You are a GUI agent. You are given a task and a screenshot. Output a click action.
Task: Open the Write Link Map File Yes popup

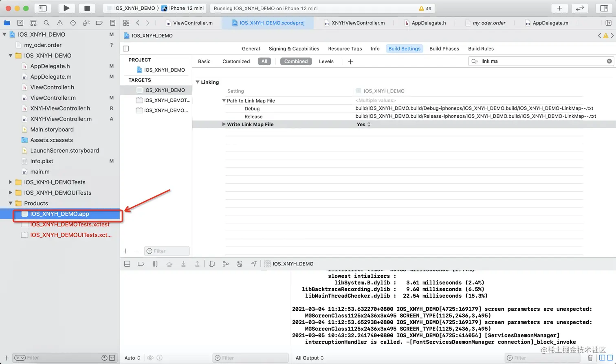(x=364, y=125)
